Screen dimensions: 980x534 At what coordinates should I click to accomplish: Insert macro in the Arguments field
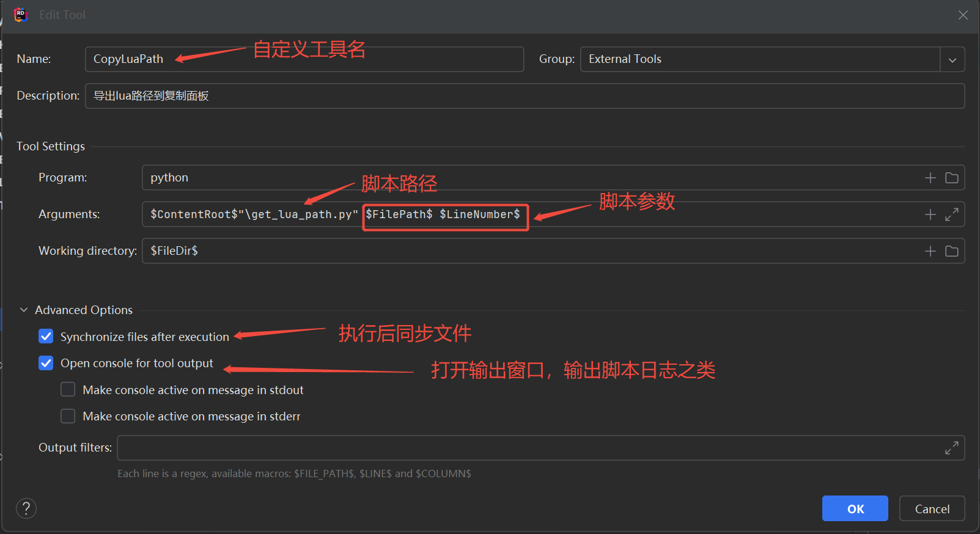click(930, 214)
